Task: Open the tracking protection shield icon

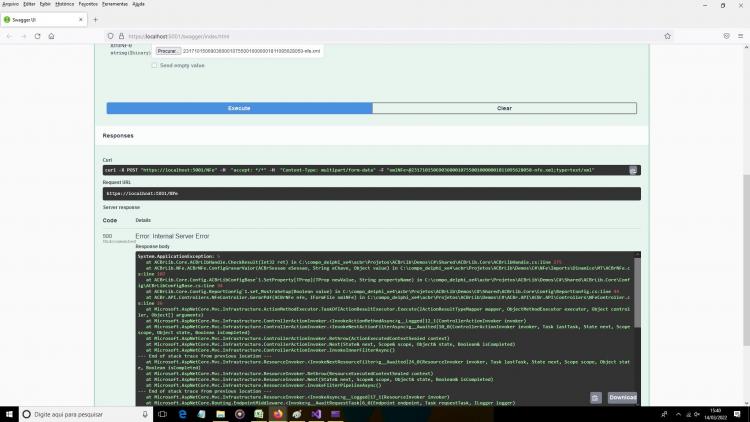Action: (110, 36)
